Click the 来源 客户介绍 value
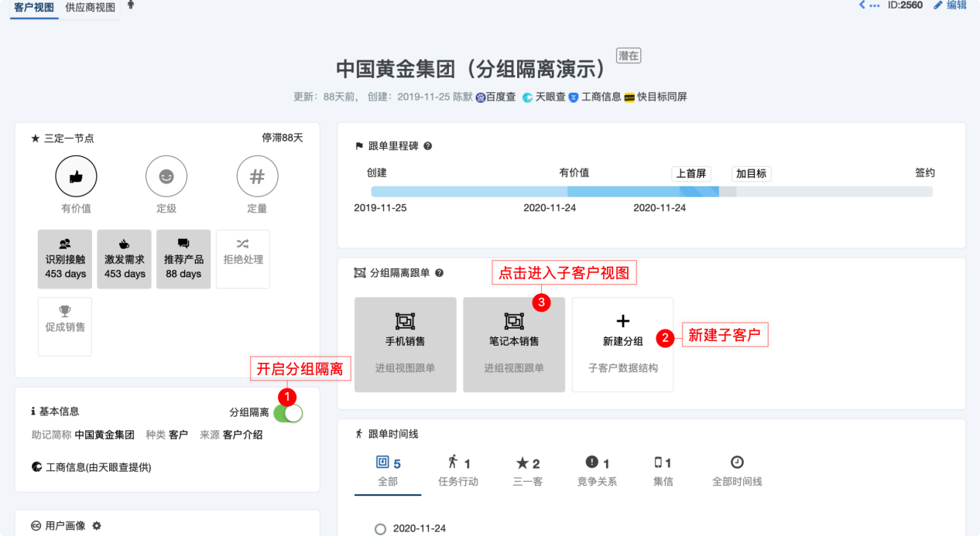This screenshot has width=980, height=536. tap(243, 435)
